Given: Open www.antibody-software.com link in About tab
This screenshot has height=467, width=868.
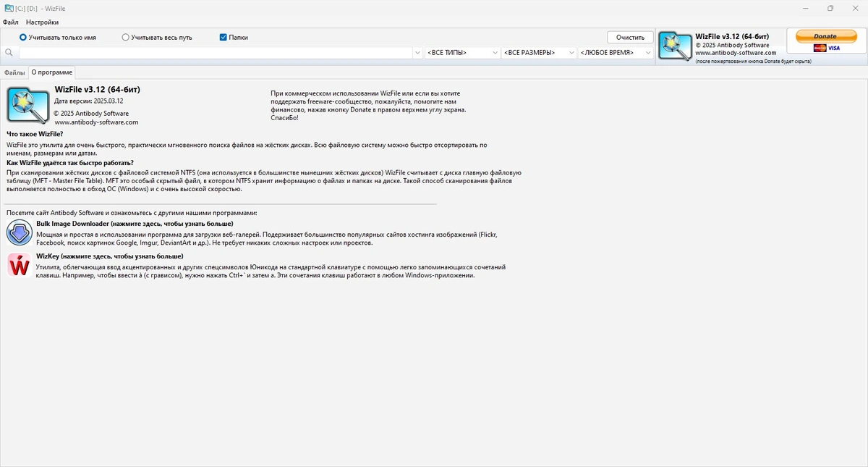Looking at the screenshot, I should [x=96, y=122].
